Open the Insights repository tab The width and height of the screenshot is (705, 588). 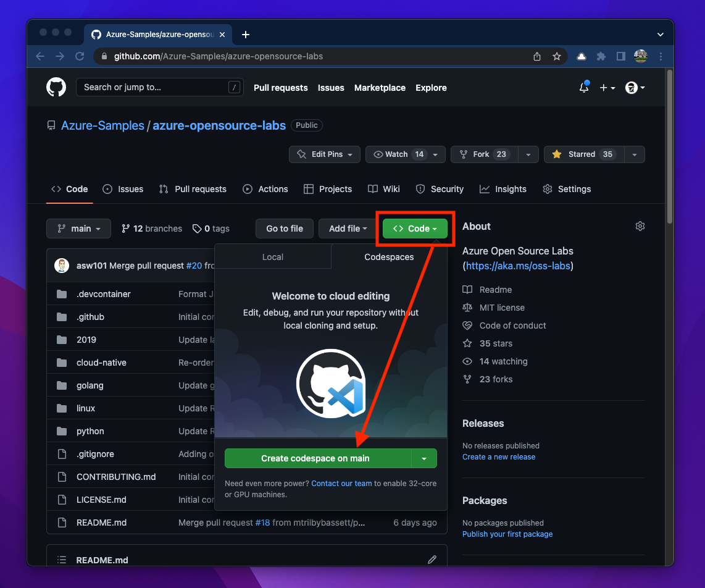coord(503,189)
